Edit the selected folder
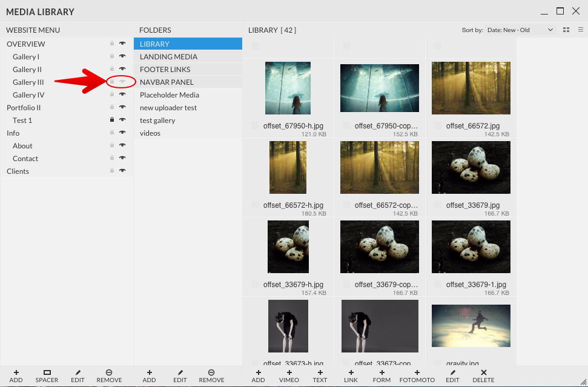Viewport: 588px width, 387px height. [x=180, y=376]
